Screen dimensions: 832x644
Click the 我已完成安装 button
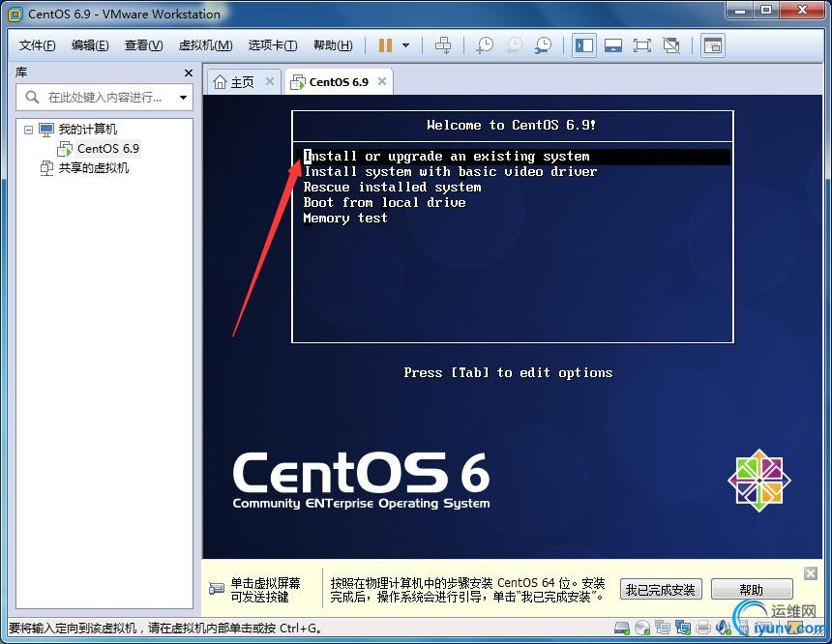[661, 589]
